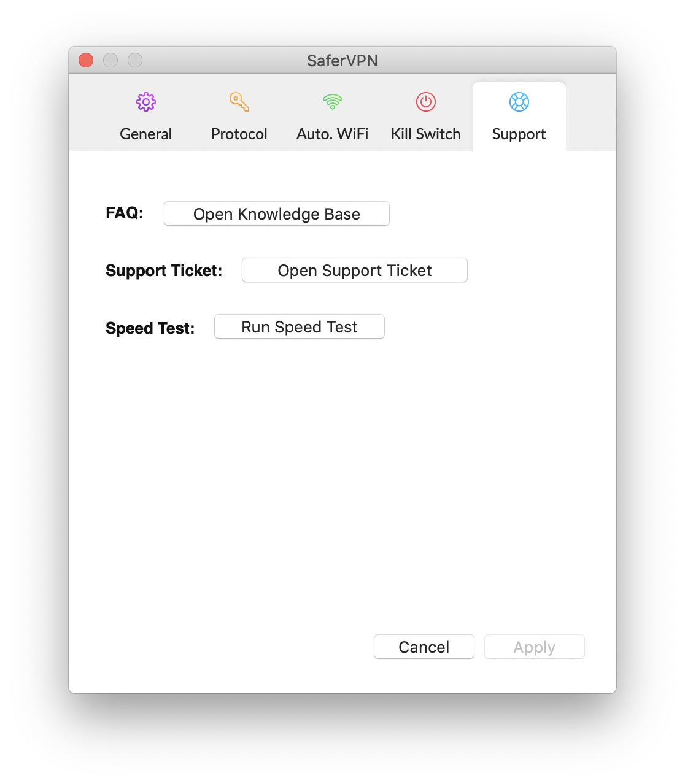
Task: Open the red Kill Switch power icon
Action: pyautogui.click(x=426, y=102)
